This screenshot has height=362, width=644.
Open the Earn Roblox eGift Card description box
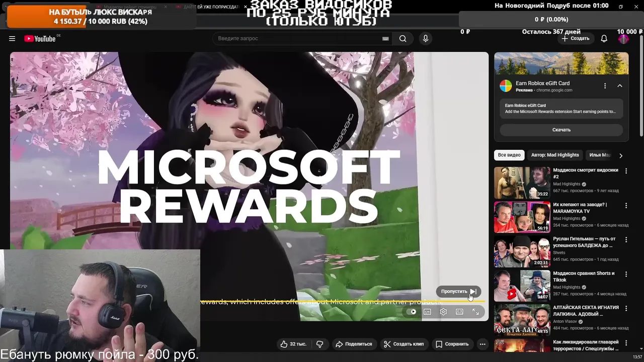(561, 109)
